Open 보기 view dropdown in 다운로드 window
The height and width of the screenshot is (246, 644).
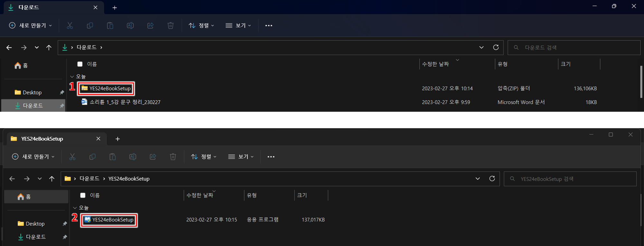238,25
